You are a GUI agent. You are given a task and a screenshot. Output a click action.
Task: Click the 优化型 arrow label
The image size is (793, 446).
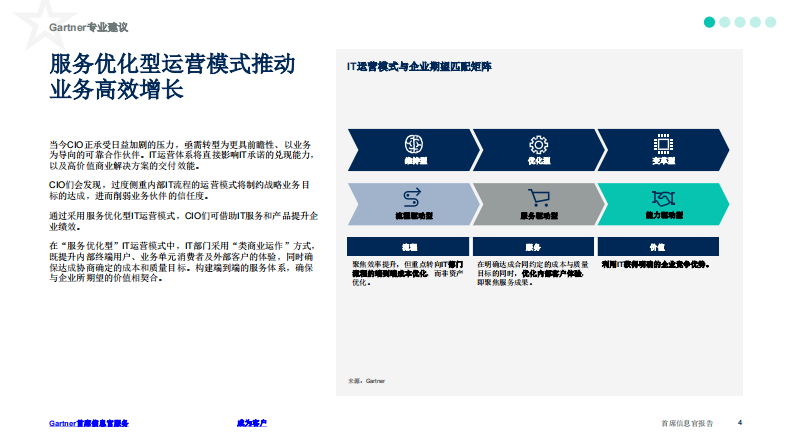click(x=539, y=161)
